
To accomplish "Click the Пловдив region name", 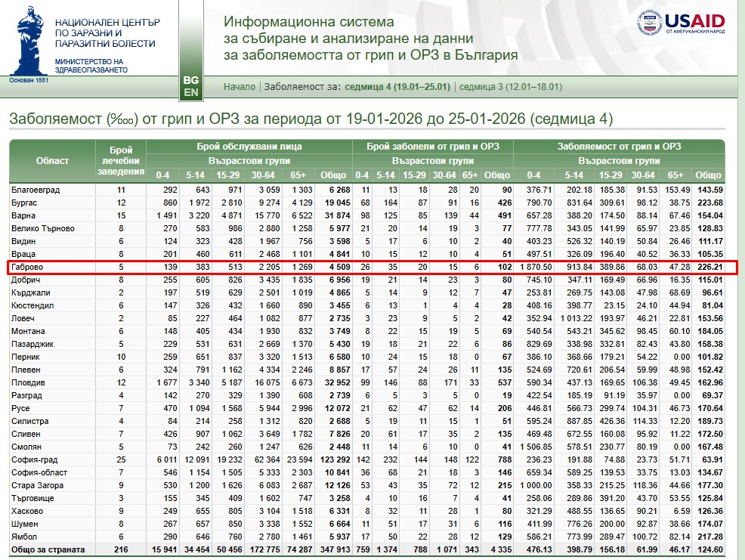I will (x=28, y=383).
